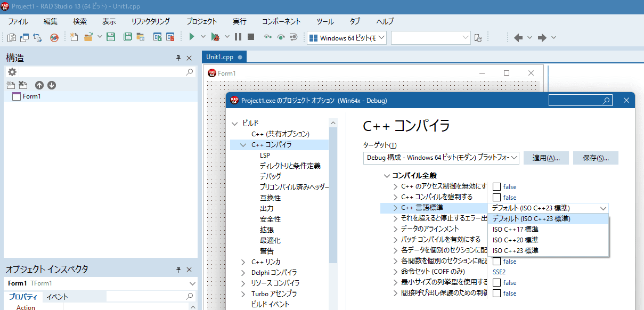Select ISO C++20 標準 from the list
Screen dimensions: 644x310
click(548, 240)
